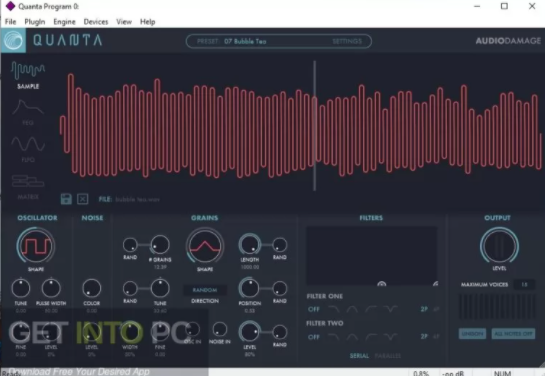Click the purple diamond app icon in title bar
Screen dimensions: 545x376
(x=10, y=6)
